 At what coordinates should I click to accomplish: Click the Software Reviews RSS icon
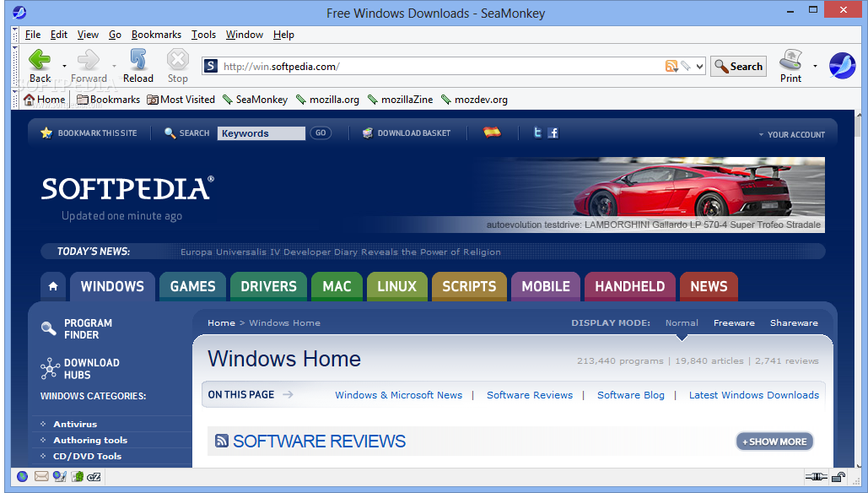(x=221, y=441)
